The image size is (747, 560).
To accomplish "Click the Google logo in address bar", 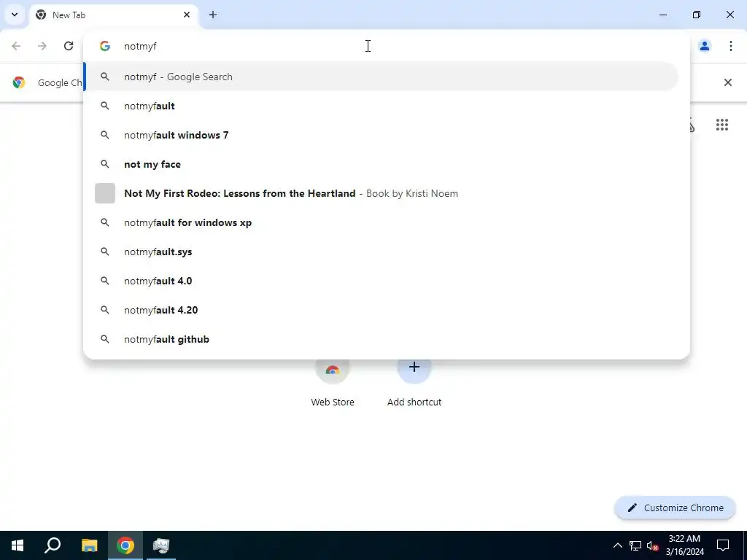I will [x=105, y=46].
